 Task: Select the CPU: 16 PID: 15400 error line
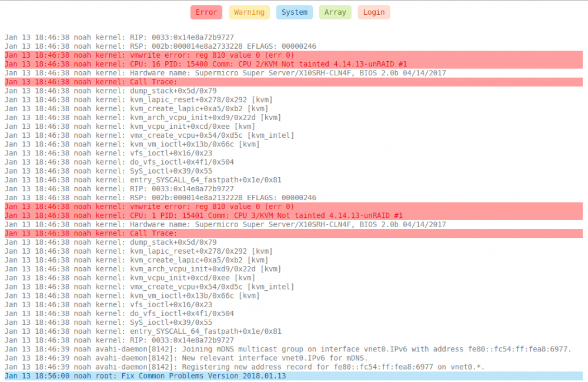click(x=293, y=64)
